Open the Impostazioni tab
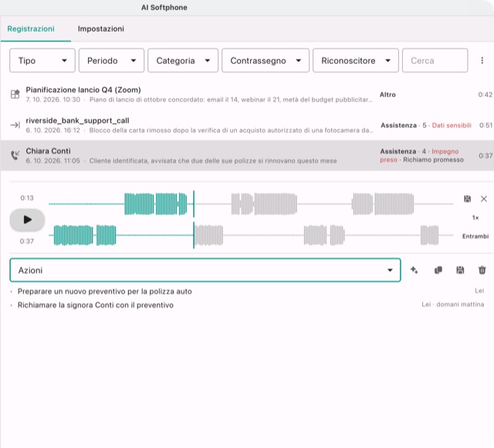Viewport: 494px width, 448px height. [101, 29]
